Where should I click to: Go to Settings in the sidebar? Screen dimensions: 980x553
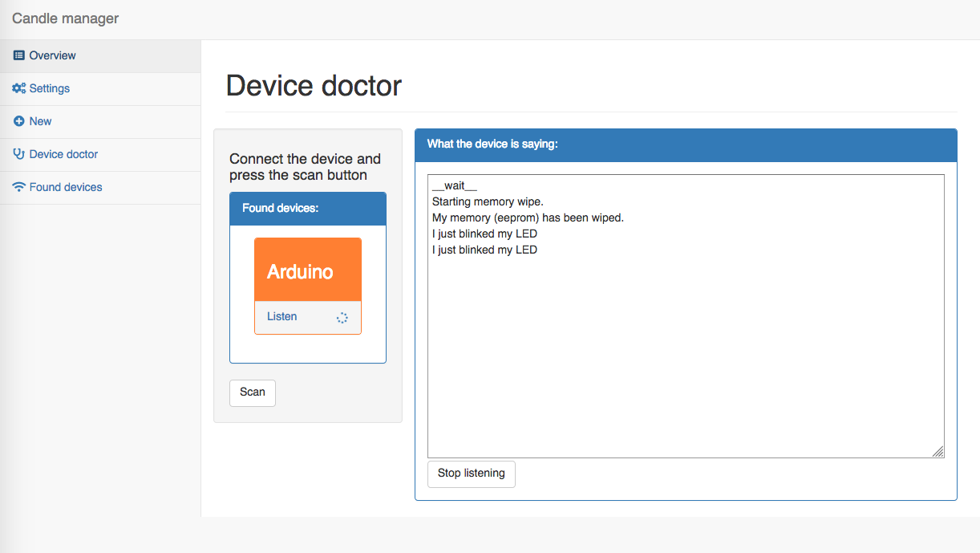[100, 89]
